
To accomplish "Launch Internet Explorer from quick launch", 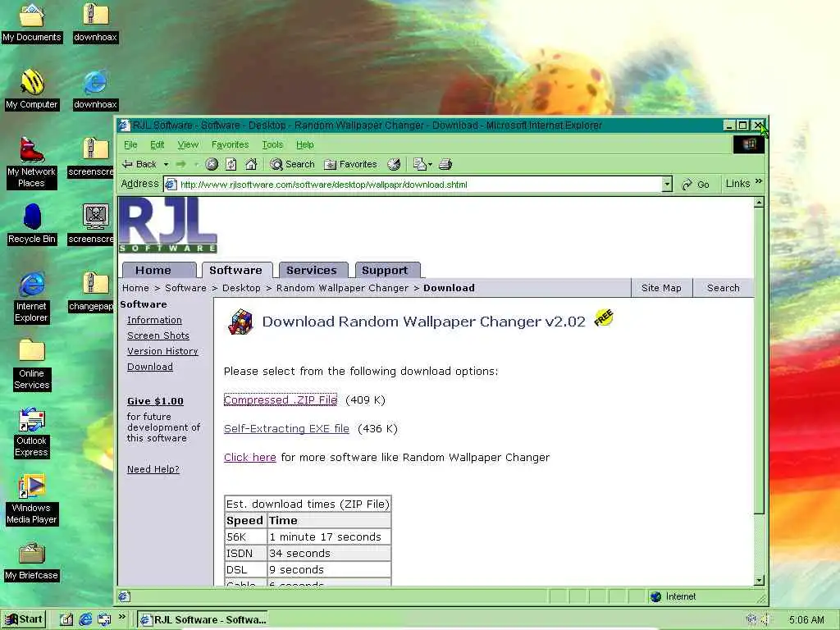I will pos(85,620).
